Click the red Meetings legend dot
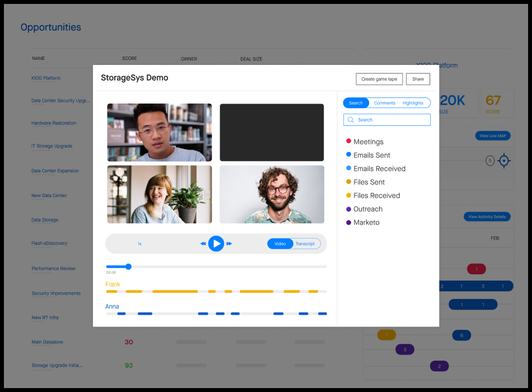532x392 pixels. pos(348,141)
